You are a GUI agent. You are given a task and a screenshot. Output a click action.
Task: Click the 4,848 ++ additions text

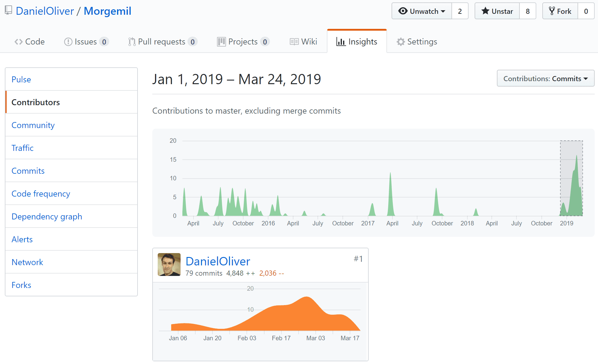[241, 273]
